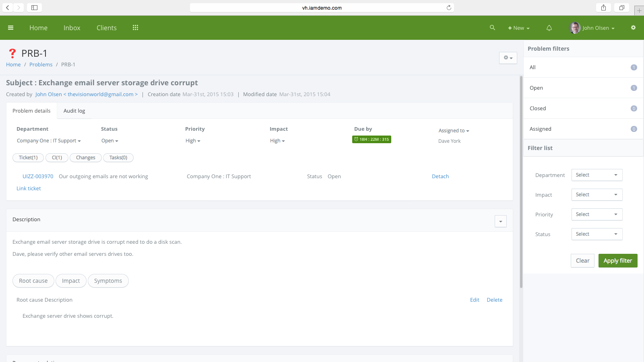Collapse the Description panel arrow

click(501, 221)
